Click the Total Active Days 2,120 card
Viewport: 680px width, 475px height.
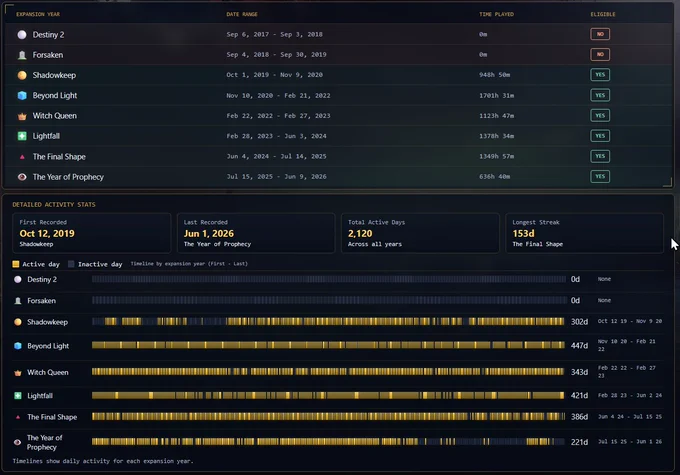[420, 233]
